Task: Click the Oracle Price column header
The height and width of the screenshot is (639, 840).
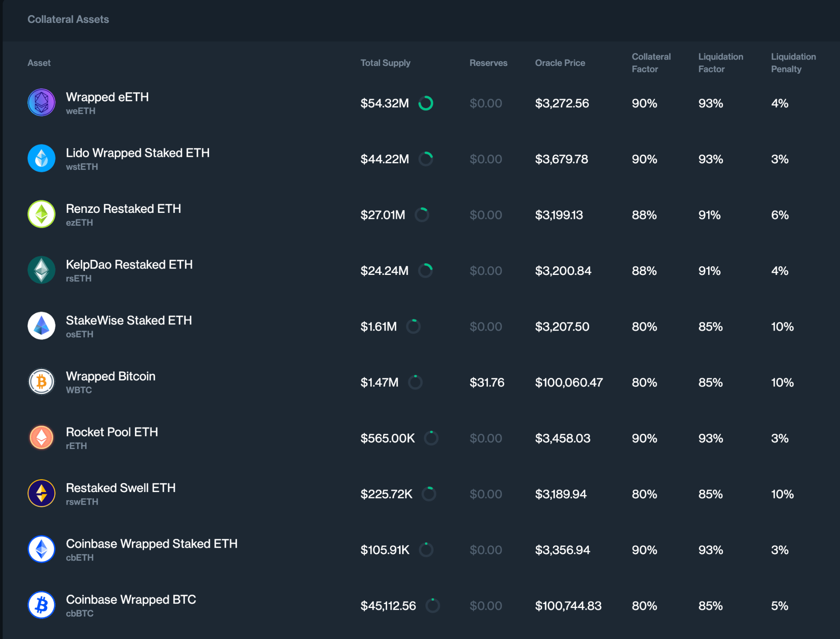Action: coord(560,63)
